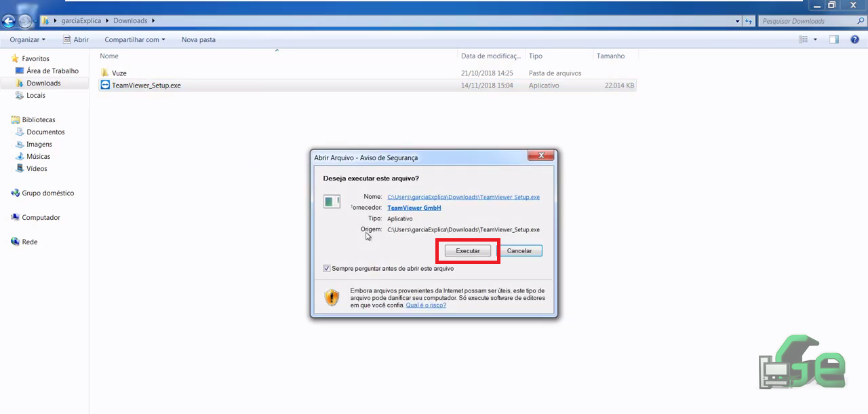
Task: Open Vídeos library in sidebar
Action: [x=32, y=168]
